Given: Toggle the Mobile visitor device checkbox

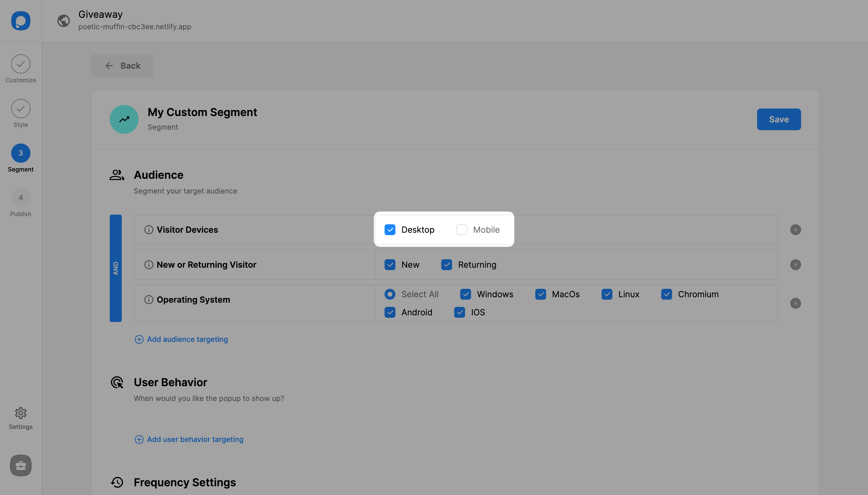Looking at the screenshot, I should 462,229.
